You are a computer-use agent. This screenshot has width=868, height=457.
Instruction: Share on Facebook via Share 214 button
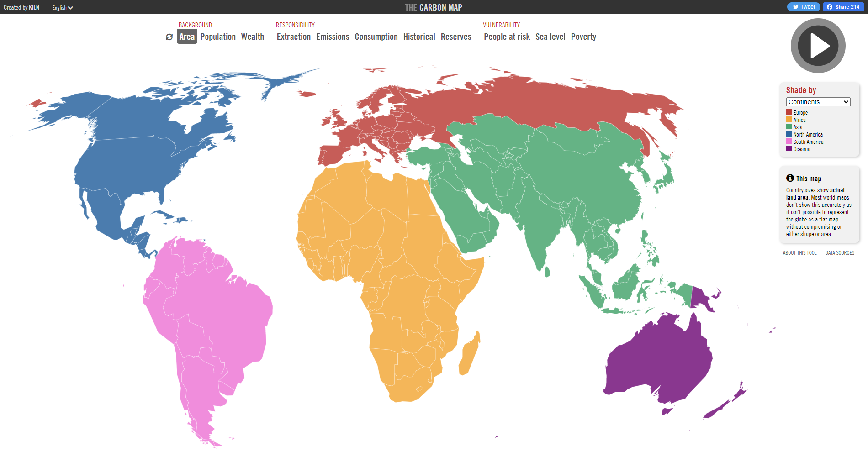[x=843, y=7]
